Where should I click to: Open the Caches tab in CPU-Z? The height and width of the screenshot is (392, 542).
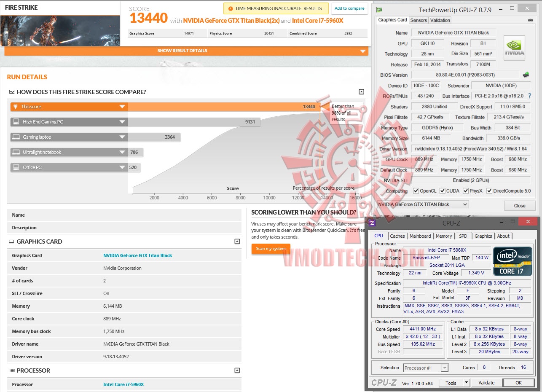397,236
